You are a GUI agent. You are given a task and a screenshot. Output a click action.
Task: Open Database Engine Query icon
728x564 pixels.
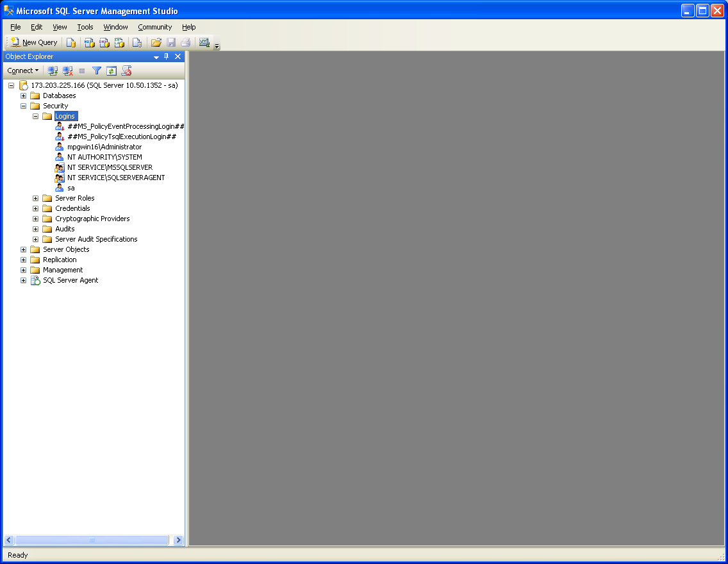[70, 43]
